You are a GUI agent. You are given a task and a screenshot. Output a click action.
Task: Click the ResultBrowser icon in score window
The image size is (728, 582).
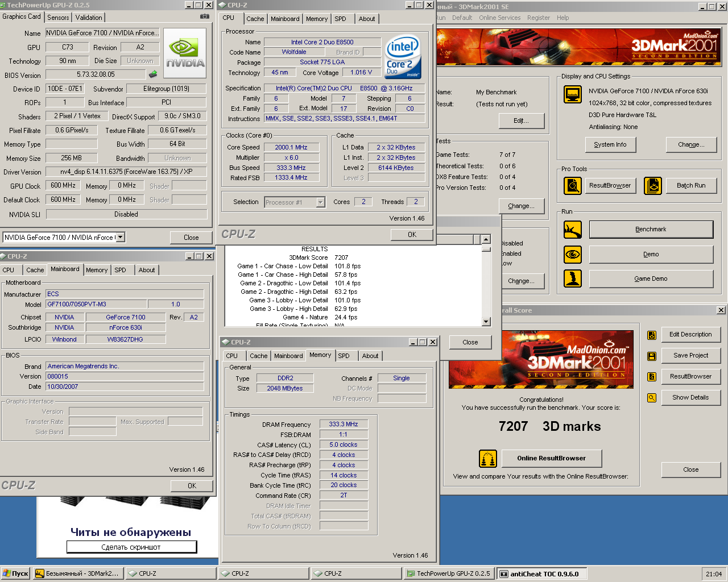click(652, 376)
